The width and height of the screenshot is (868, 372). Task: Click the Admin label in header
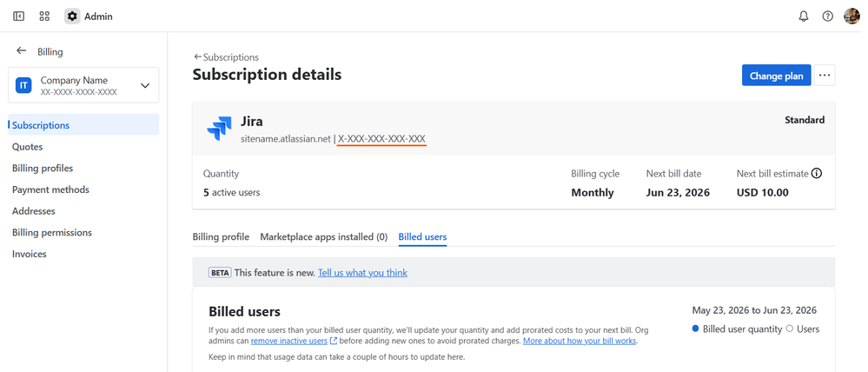tap(98, 17)
